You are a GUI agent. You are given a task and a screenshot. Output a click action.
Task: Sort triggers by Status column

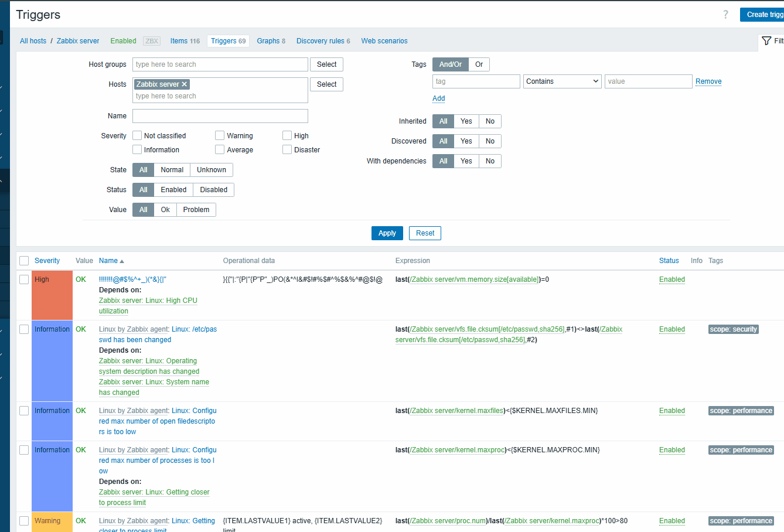coord(669,261)
